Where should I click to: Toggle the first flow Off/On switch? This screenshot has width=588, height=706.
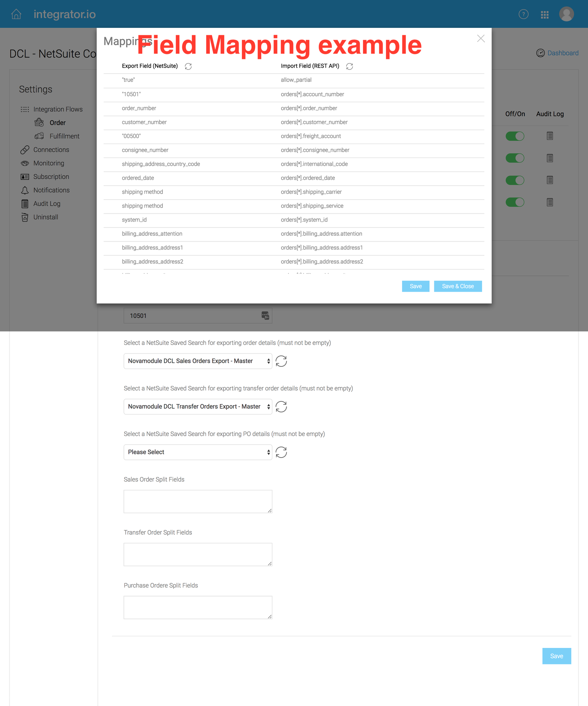click(515, 136)
